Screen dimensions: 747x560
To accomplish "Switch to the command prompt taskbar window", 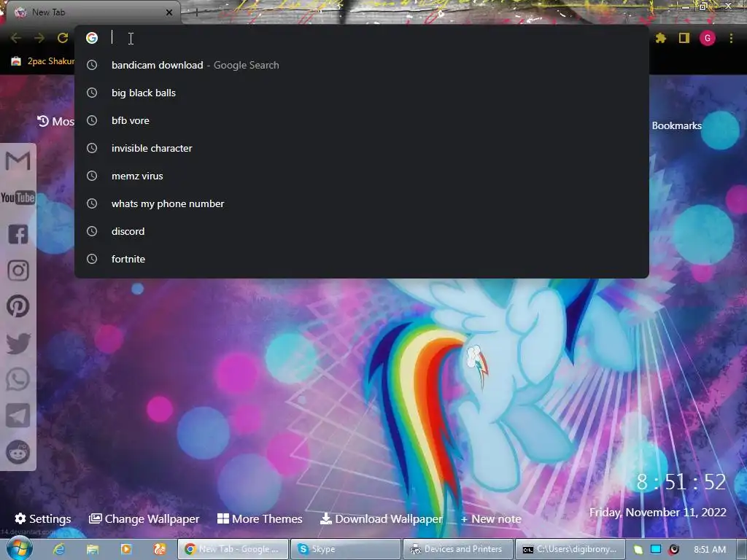I will click(570, 549).
